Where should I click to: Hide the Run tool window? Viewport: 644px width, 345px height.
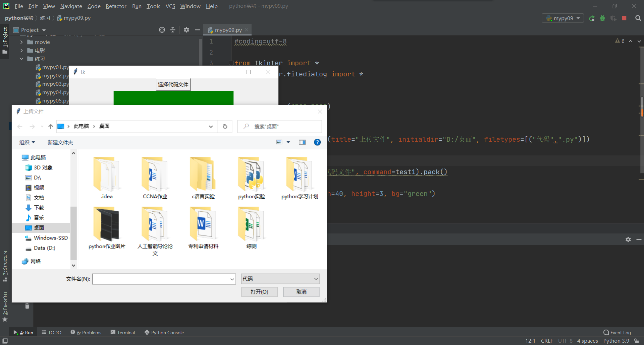639,239
